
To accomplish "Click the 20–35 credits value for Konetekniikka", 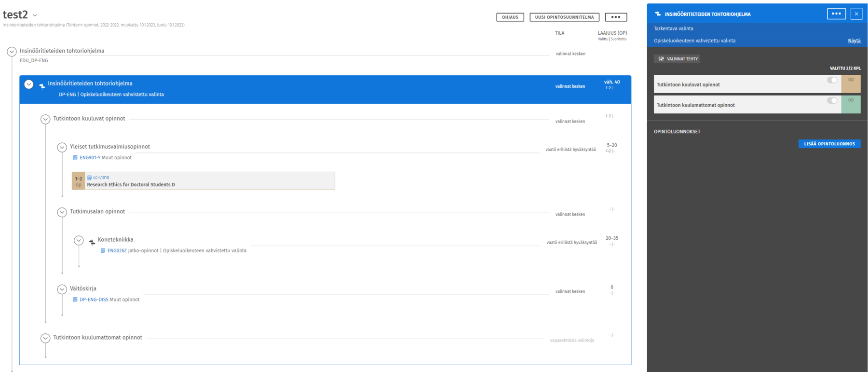I will click(x=612, y=238).
